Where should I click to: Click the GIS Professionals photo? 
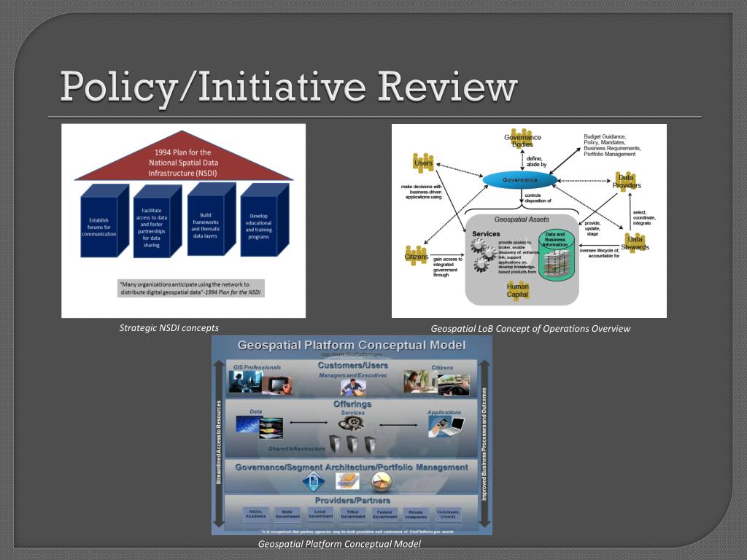[260, 382]
